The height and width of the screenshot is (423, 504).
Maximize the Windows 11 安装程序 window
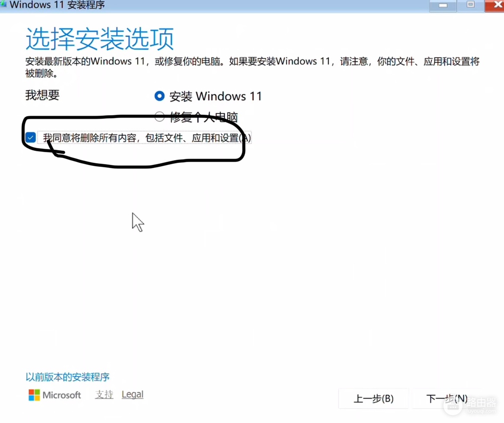coord(471,5)
